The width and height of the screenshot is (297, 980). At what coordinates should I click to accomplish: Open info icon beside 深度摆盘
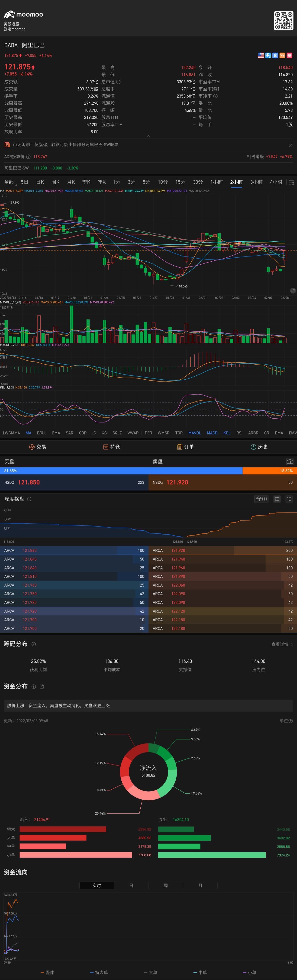point(29,499)
